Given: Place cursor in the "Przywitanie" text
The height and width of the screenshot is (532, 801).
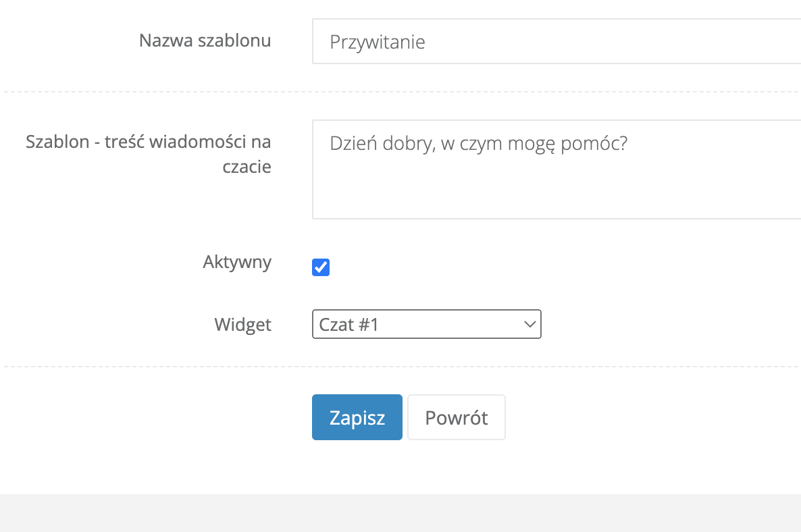Looking at the screenshot, I should pyautogui.click(x=377, y=43).
